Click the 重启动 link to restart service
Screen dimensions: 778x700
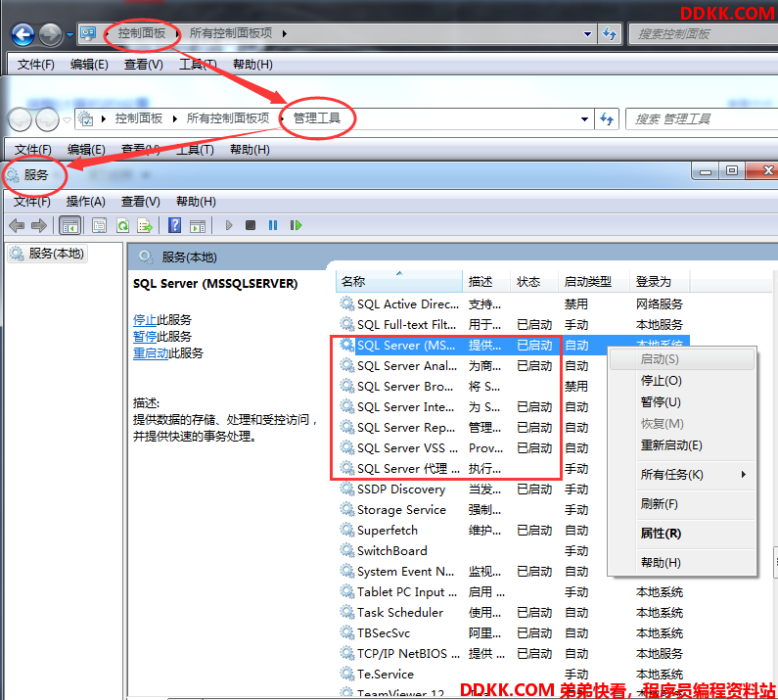point(151,353)
